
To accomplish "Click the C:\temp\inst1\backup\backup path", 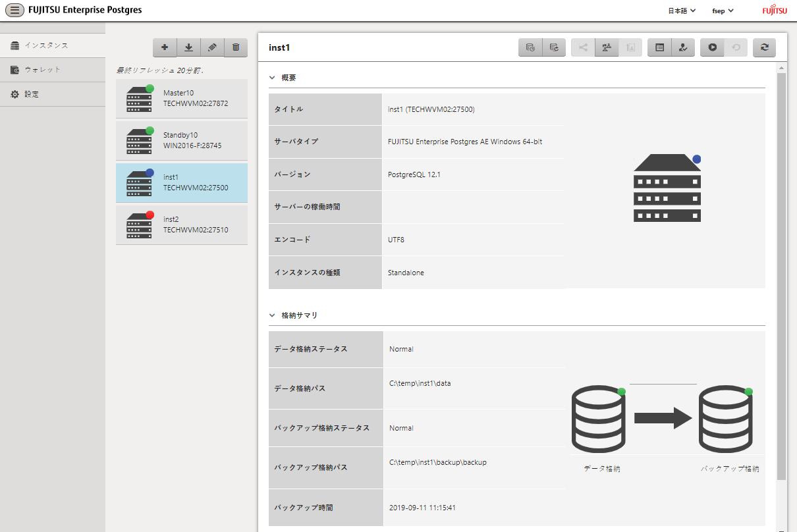I will pyautogui.click(x=438, y=462).
